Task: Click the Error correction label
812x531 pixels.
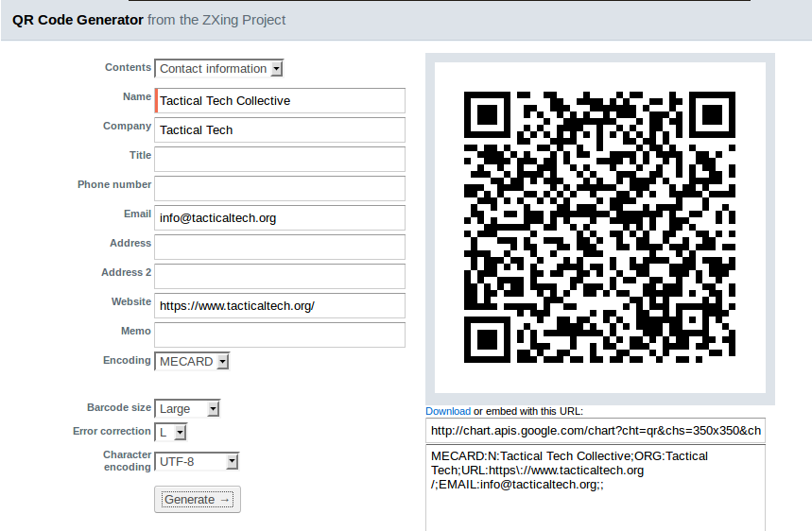Action: point(112,431)
